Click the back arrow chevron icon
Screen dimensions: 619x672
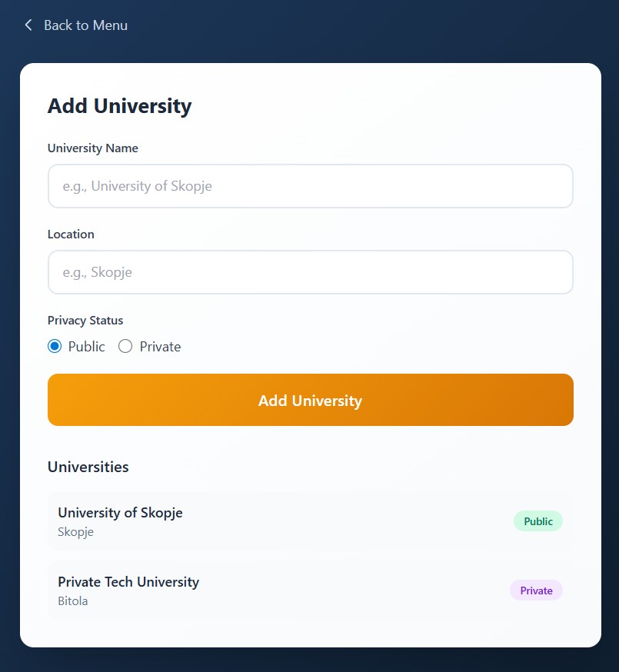click(x=28, y=25)
